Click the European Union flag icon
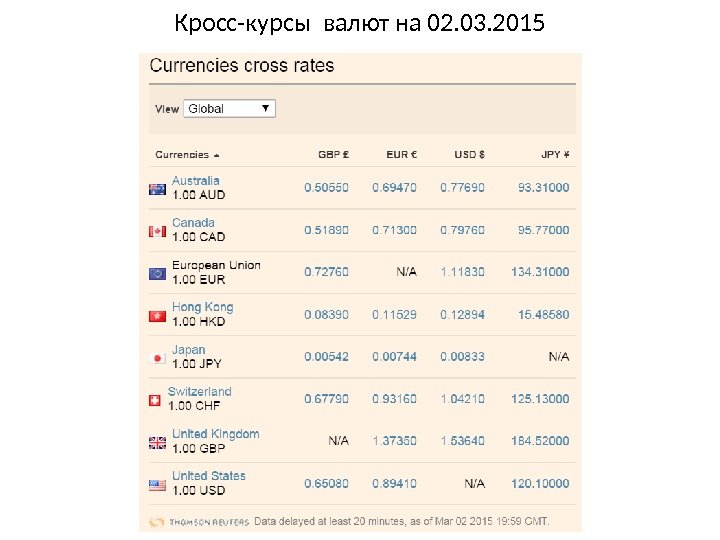This screenshot has height=540, width=720. point(157,273)
